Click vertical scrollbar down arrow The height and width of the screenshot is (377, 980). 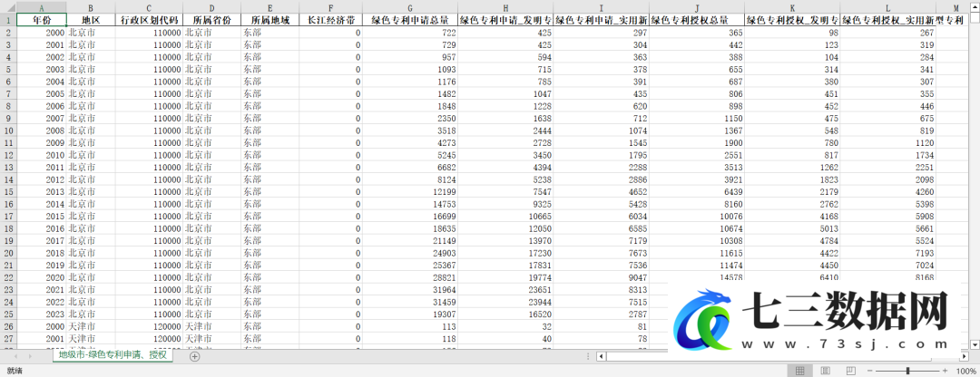click(974, 343)
